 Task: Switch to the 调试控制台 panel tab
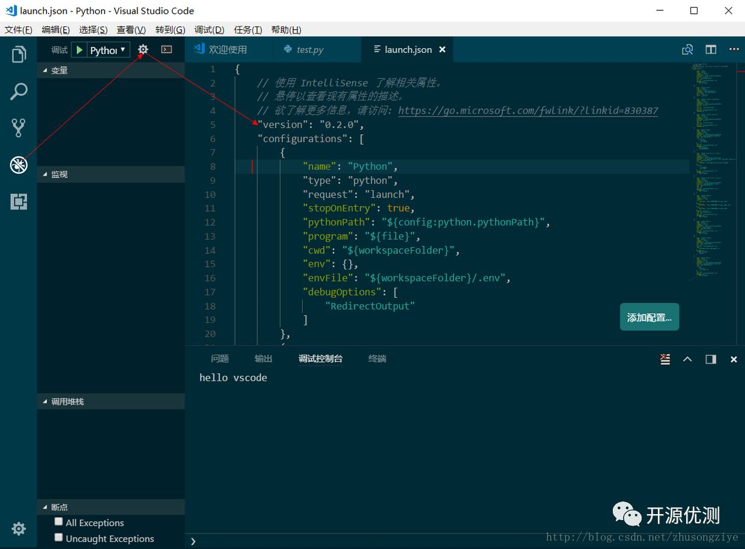(x=320, y=358)
